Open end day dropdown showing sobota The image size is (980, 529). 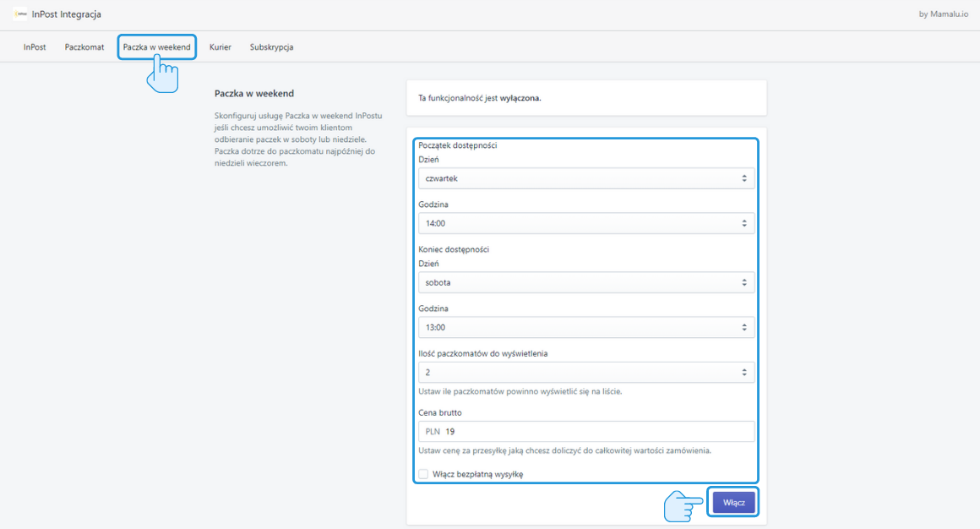[586, 282]
